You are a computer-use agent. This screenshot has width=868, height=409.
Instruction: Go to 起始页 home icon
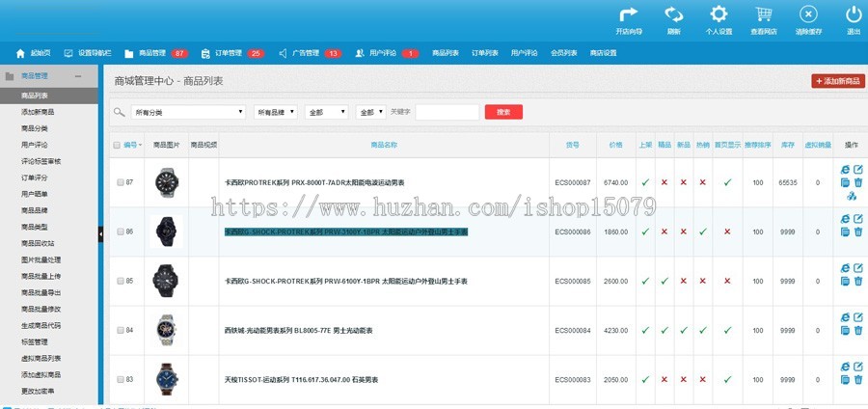pyautogui.click(x=20, y=53)
